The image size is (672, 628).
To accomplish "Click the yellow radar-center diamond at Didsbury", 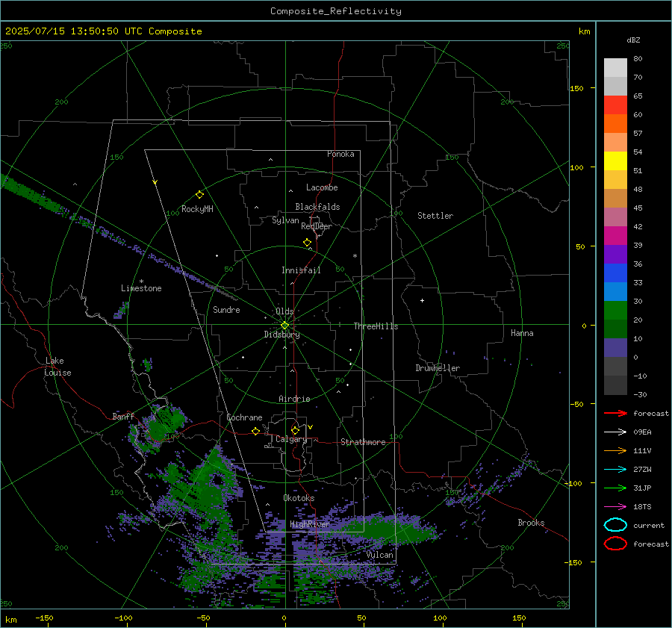I will [284, 326].
